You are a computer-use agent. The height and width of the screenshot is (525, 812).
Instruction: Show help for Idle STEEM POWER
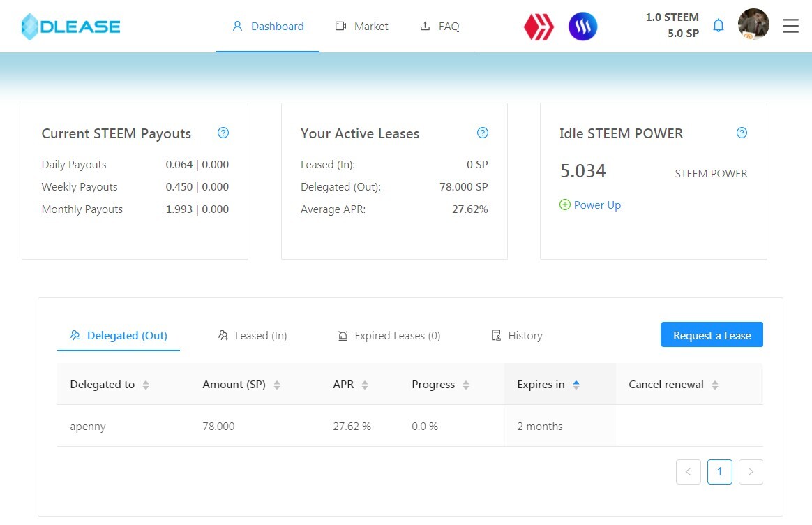coord(742,133)
